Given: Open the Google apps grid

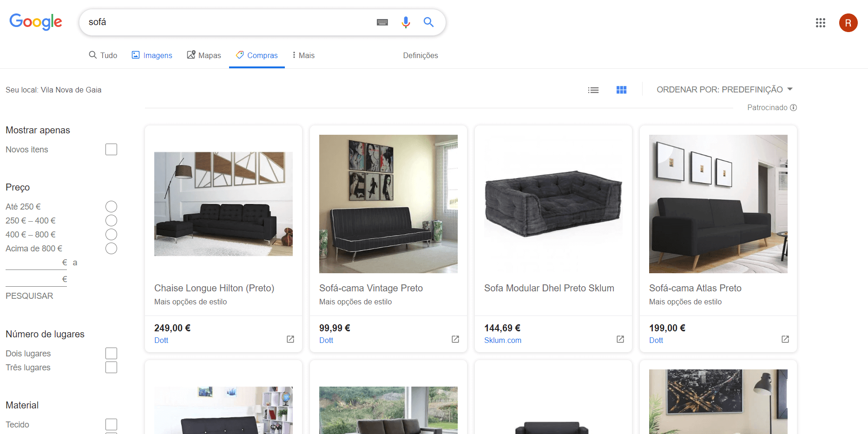Looking at the screenshot, I should click(x=821, y=23).
